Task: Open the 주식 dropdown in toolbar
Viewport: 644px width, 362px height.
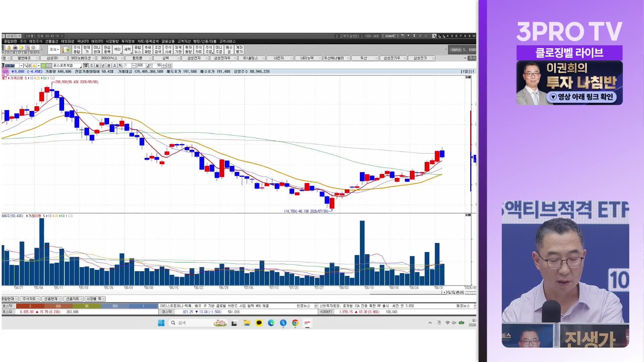Action: tap(54, 50)
